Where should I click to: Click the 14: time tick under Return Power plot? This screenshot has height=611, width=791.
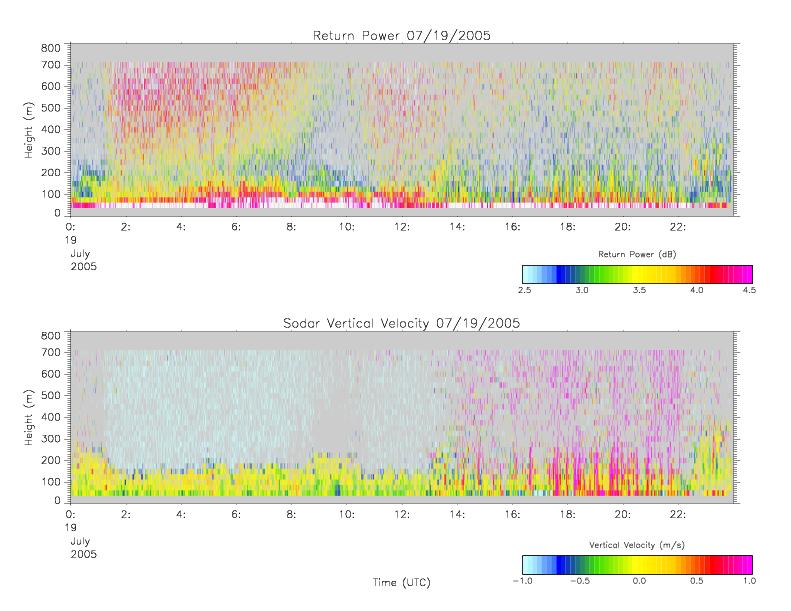click(x=457, y=227)
